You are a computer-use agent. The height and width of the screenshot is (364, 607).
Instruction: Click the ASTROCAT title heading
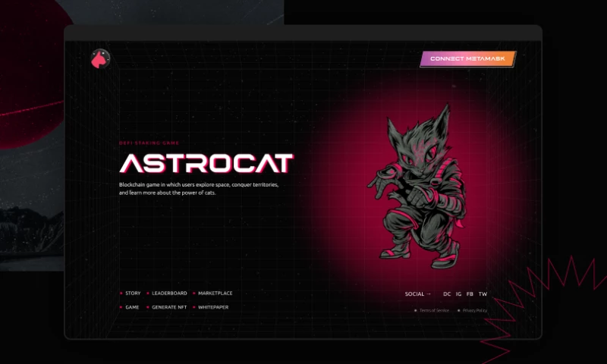[206, 163]
